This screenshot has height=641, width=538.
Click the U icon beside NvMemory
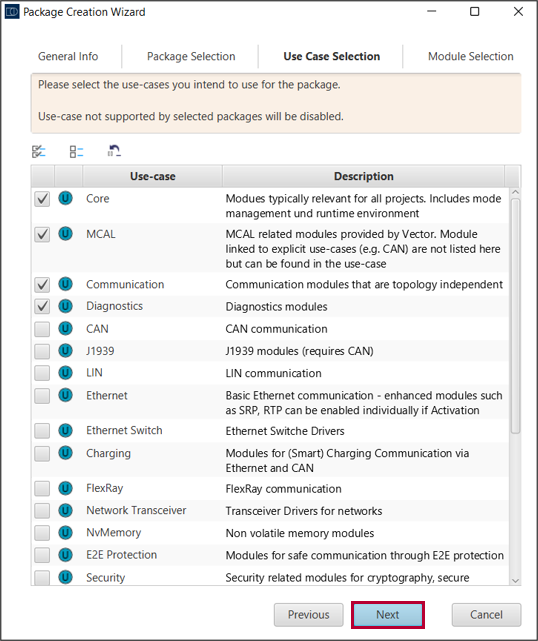65,533
